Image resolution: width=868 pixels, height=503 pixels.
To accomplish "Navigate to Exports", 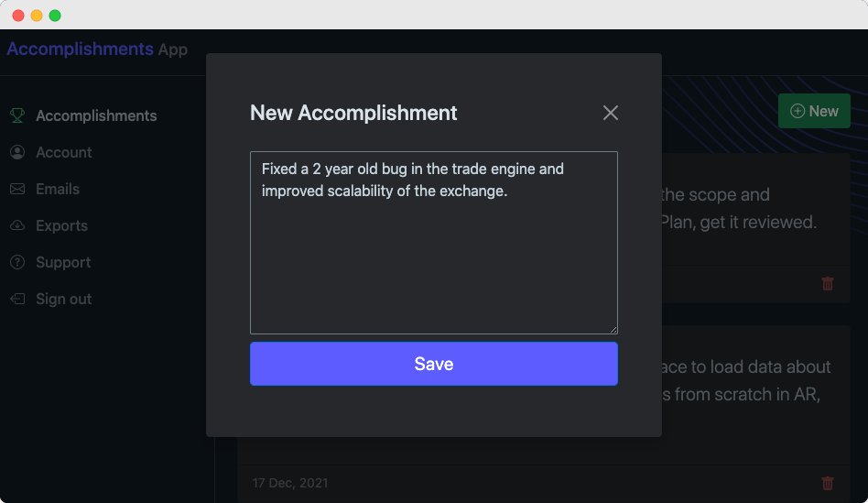I will tap(61, 225).
